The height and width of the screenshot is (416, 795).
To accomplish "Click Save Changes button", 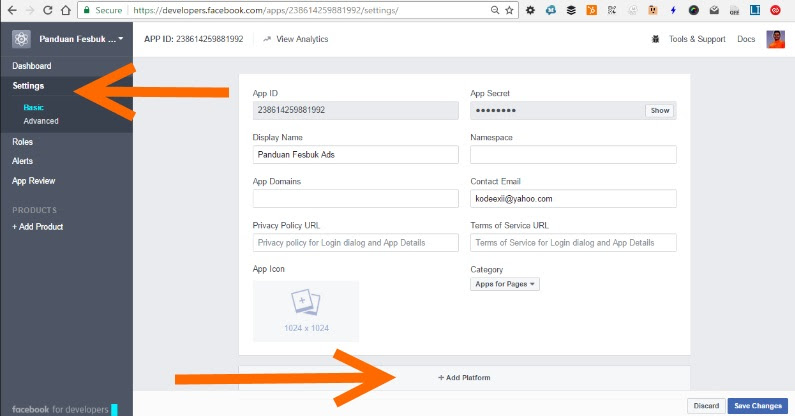I will [x=758, y=406].
